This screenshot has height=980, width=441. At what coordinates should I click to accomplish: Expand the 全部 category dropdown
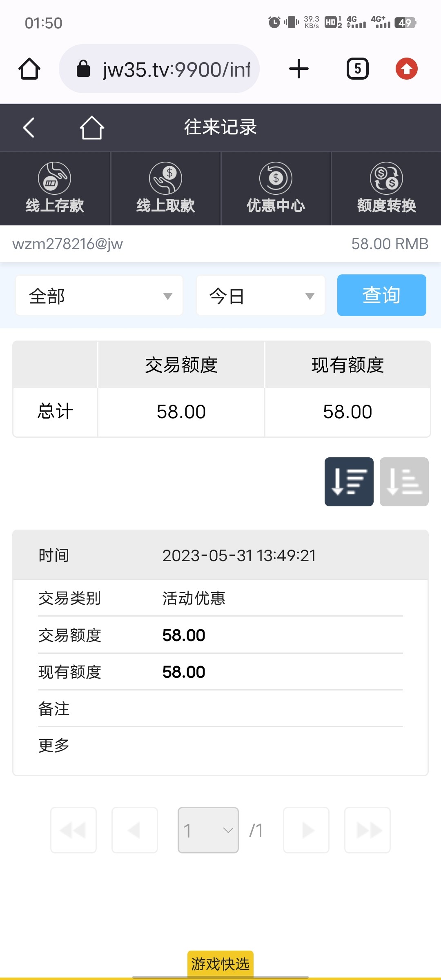(x=99, y=296)
